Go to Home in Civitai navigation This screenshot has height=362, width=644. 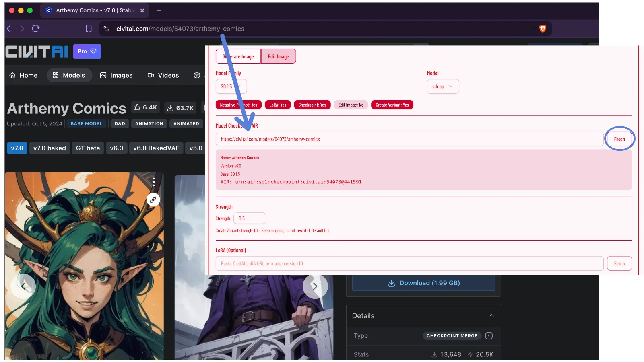click(23, 75)
